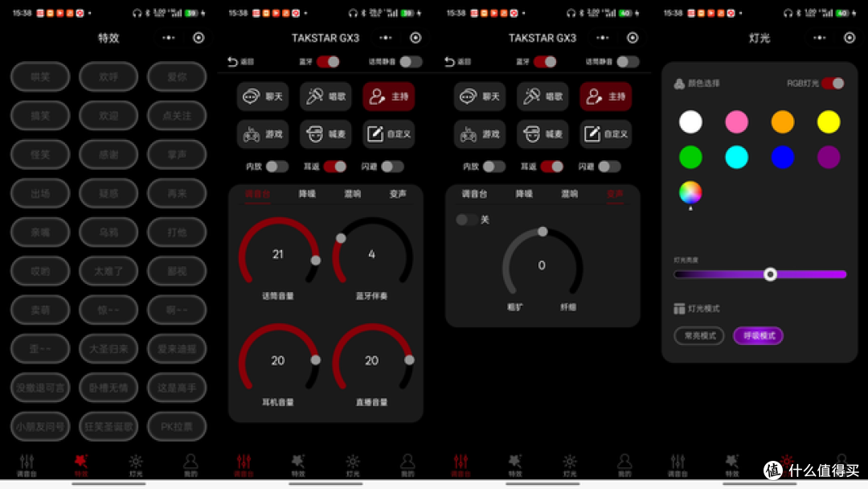Turn on the 关 voice-changer switch
The image size is (868, 489).
click(x=467, y=220)
